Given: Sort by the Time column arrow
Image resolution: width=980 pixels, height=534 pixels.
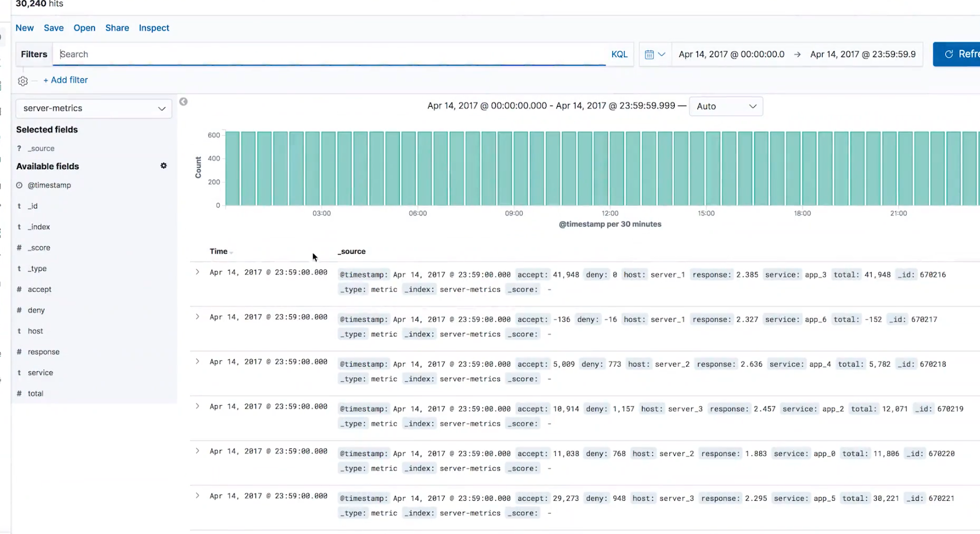Looking at the screenshot, I should point(231,252).
